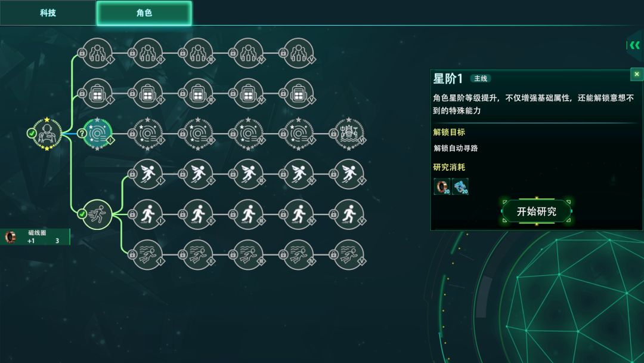Click the 主线 tag next to 星阶1

pos(480,79)
